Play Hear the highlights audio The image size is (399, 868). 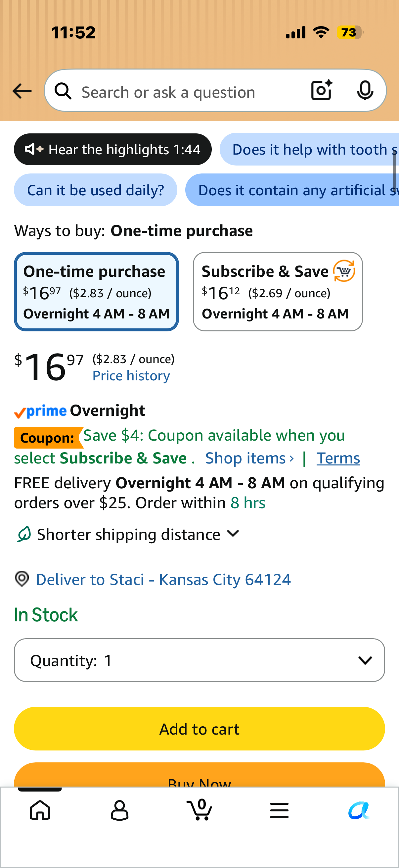113,149
